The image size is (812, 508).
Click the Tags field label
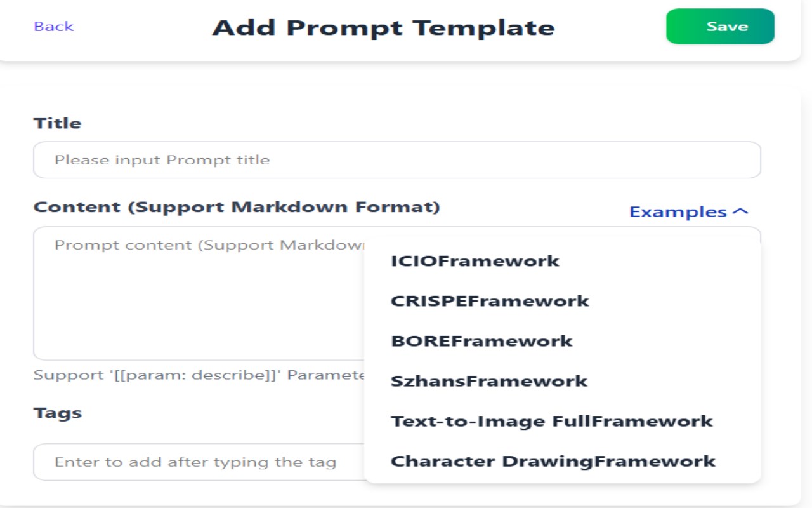point(58,413)
